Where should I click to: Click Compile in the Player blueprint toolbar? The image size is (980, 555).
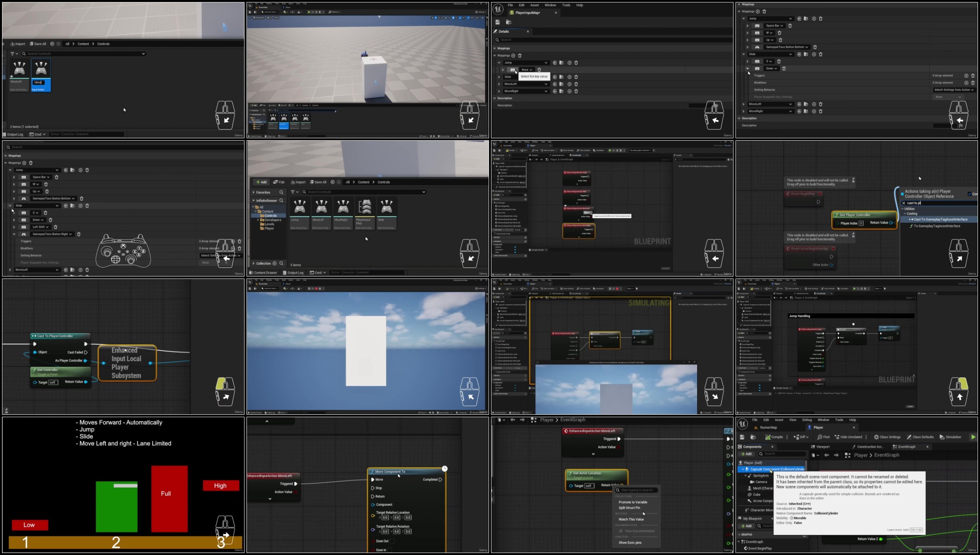(774, 437)
